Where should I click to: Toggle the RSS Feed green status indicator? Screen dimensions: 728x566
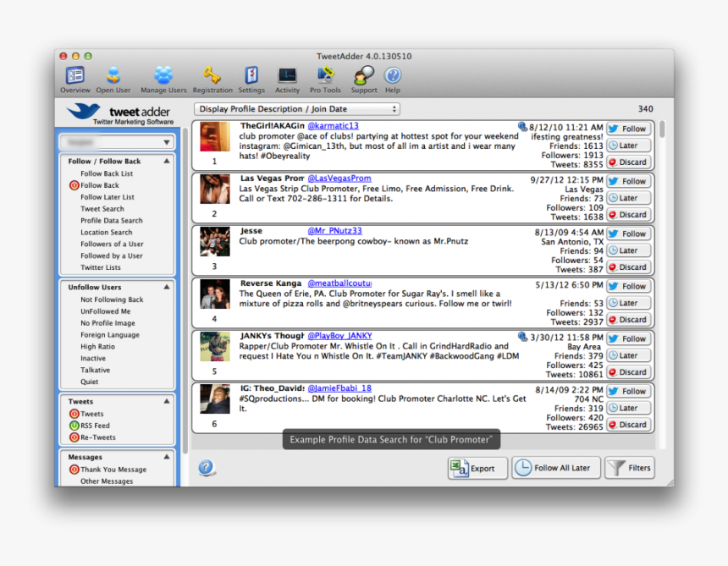point(74,426)
